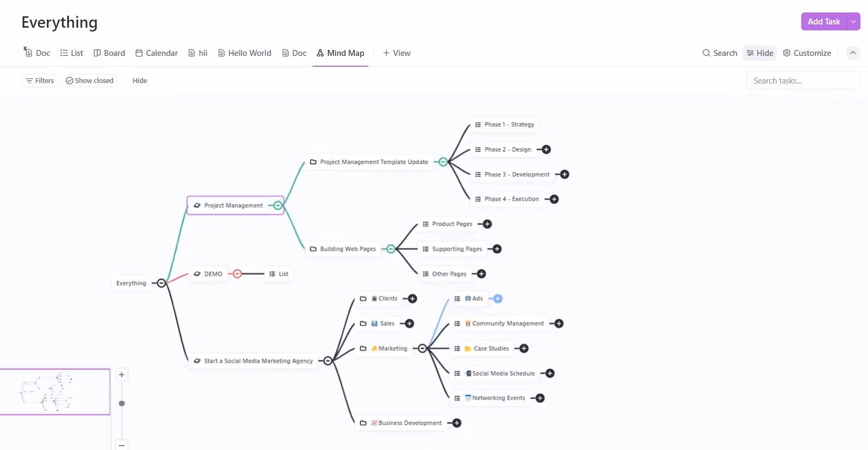Open the Calendar view tab

tap(156, 53)
